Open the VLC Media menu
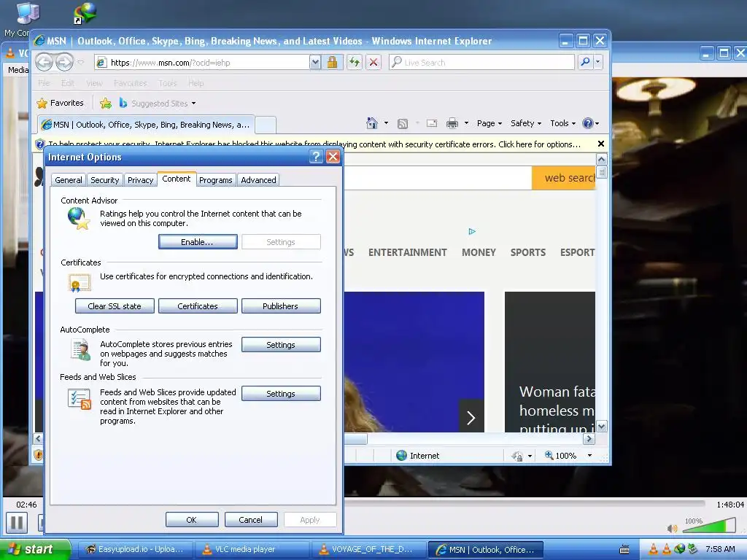This screenshot has width=747, height=560. tap(18, 70)
